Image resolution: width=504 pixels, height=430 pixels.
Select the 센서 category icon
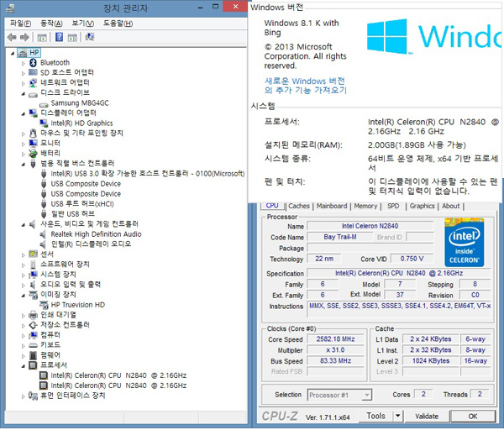point(33,254)
